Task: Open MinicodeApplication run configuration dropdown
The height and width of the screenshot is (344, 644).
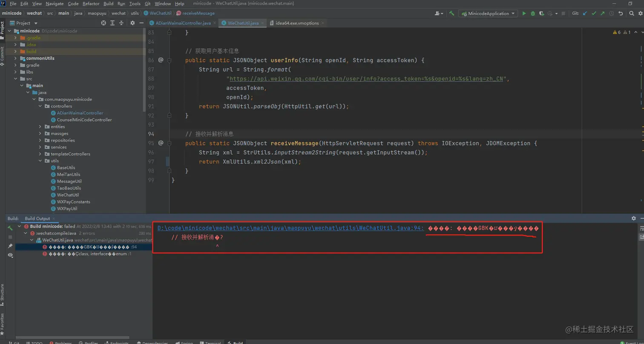Action: tap(488, 14)
